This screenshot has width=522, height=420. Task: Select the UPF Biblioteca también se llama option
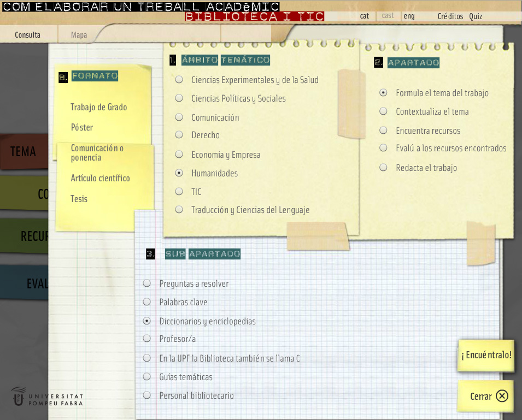click(x=147, y=358)
